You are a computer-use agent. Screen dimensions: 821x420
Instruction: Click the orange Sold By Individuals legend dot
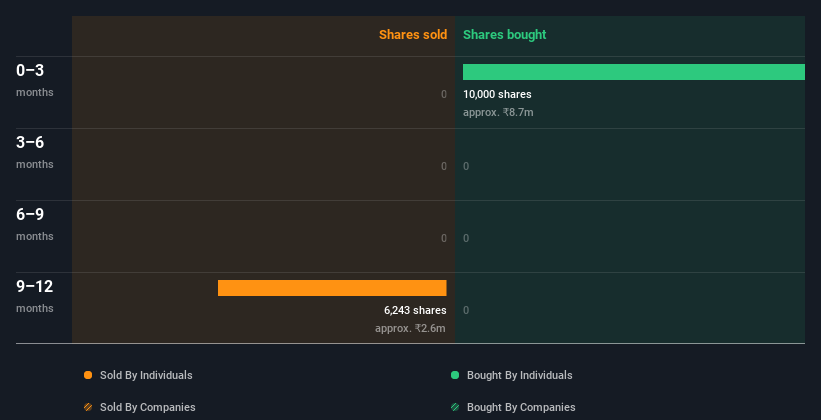tap(88, 375)
